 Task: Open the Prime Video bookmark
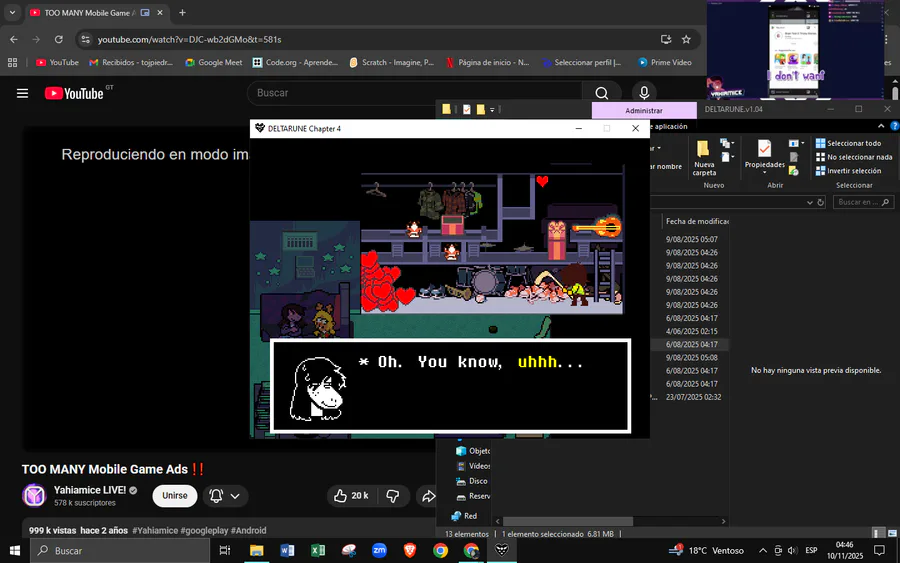coord(665,63)
